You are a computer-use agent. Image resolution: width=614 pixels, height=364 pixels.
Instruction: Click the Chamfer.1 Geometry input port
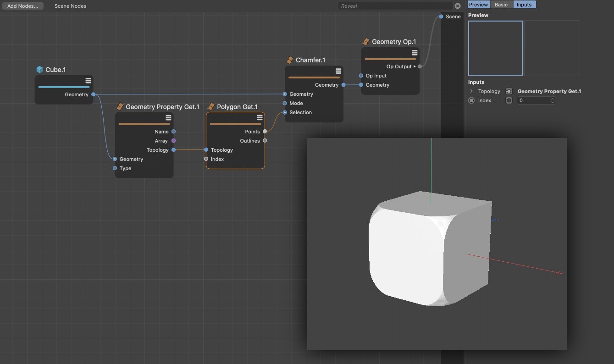coord(285,94)
